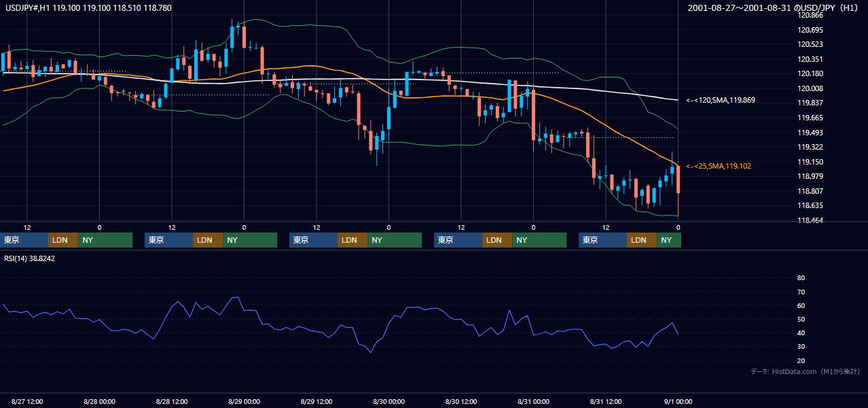Click the RSI scale value 40
The width and height of the screenshot is (868, 408).
pyautogui.click(x=801, y=333)
